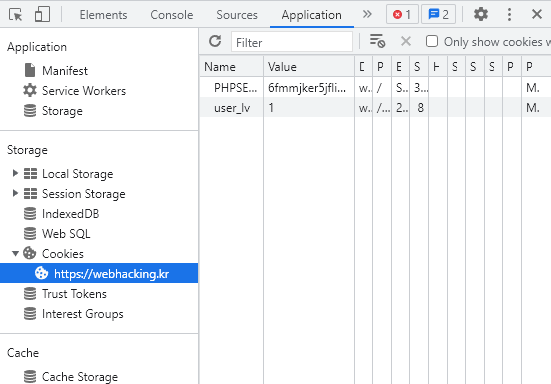The height and width of the screenshot is (384, 551).
Task: Select the PHPSE... cookie name cell
Action: (x=232, y=87)
